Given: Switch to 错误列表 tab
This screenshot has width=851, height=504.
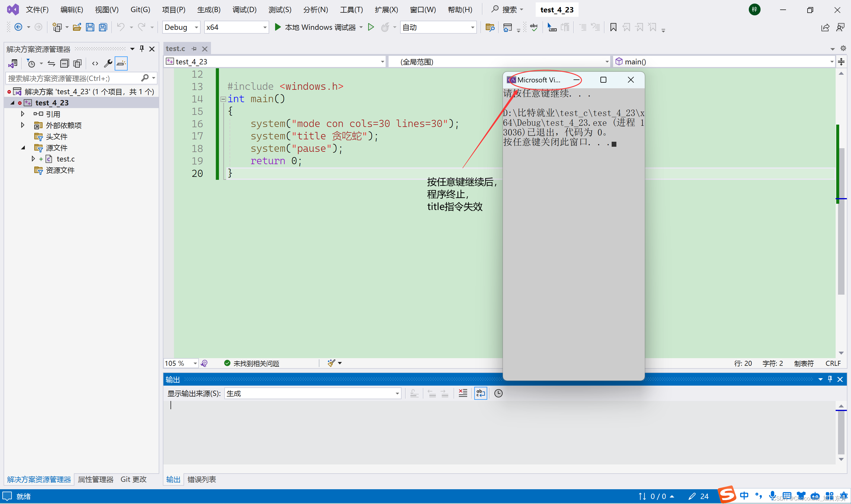Looking at the screenshot, I should [202, 479].
